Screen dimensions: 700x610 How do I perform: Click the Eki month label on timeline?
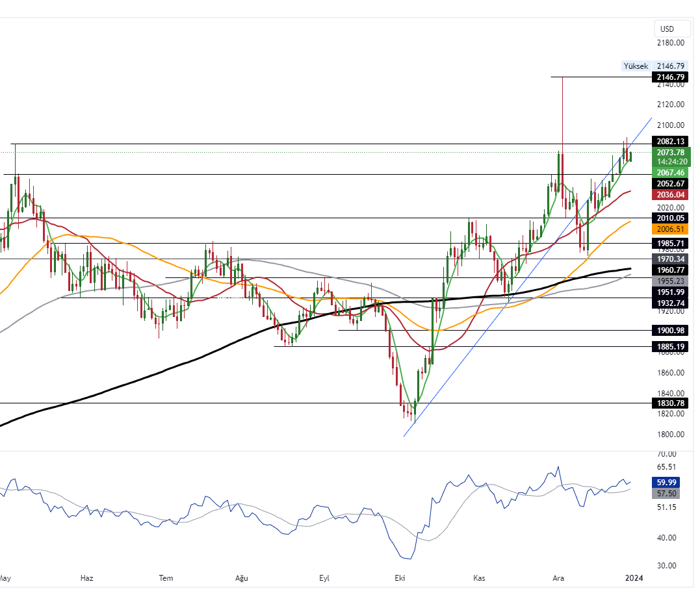point(400,578)
